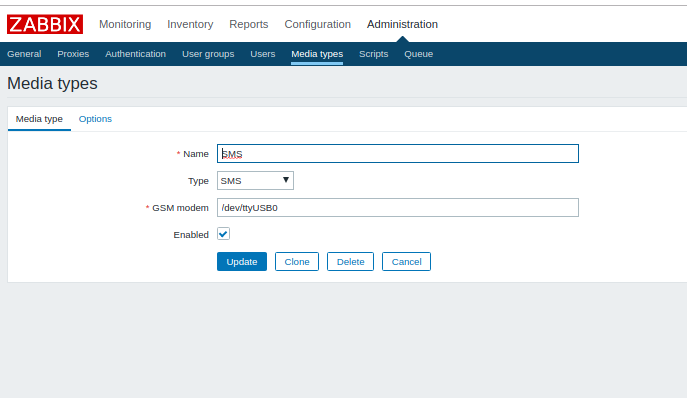Open Scripts section
This screenshot has height=398, width=687.
coord(374,54)
